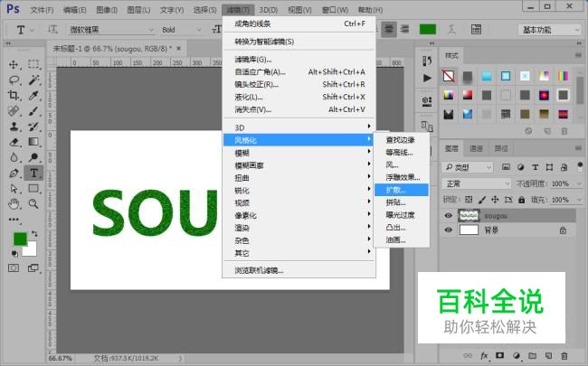Screen dimensions: 588x366
Task: Hide the 背景 layer
Action: [x=448, y=230]
